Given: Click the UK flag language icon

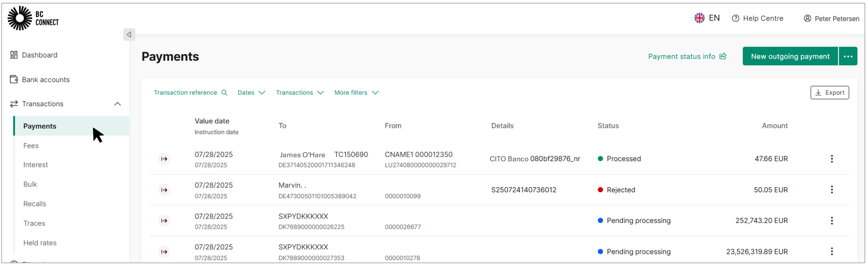Looking at the screenshot, I should 699,18.
